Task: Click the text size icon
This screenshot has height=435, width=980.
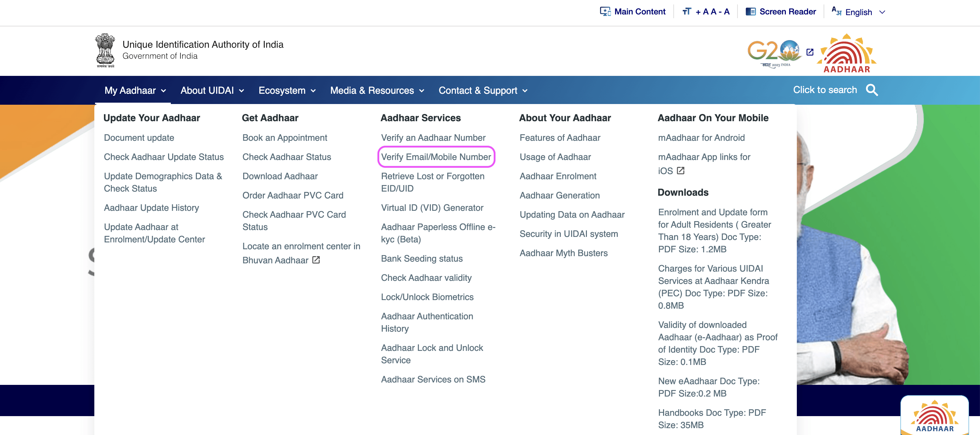Action: point(687,11)
